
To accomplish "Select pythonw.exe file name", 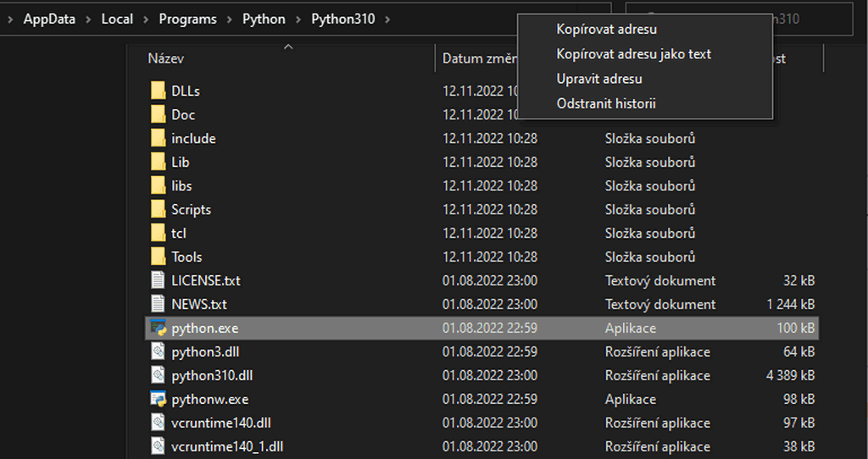I will 210,399.
